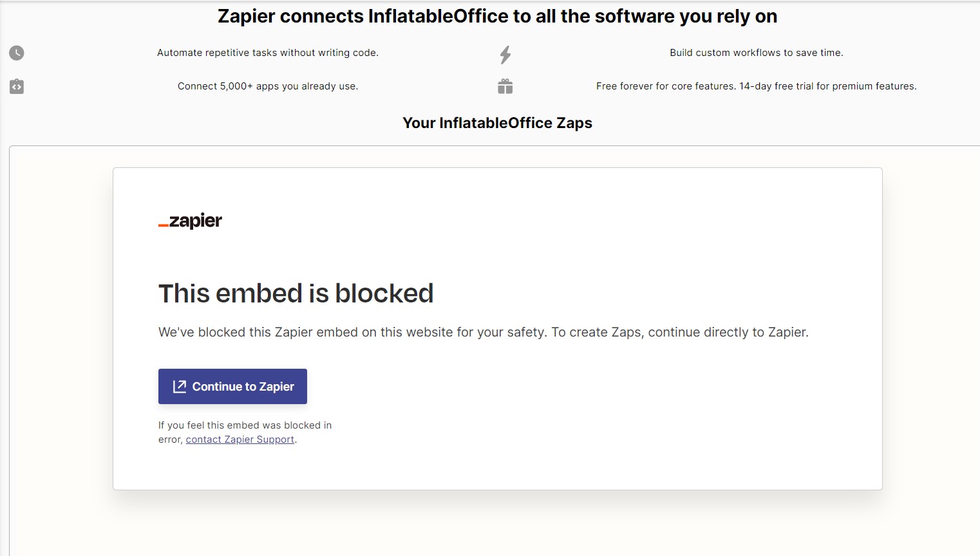Click the 'Your InflatableOffice Zaps' heading
This screenshot has height=556, width=980.
[x=497, y=123]
